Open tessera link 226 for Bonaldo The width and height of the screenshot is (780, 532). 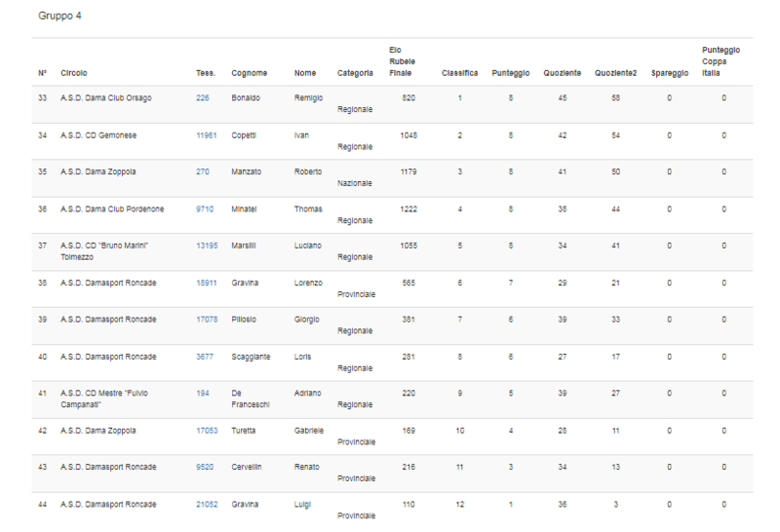tap(203, 98)
